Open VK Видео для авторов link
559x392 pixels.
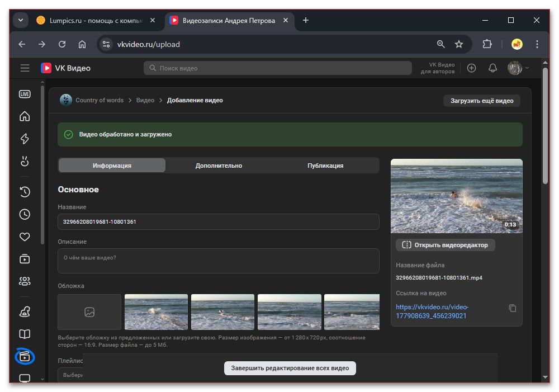[x=438, y=68]
